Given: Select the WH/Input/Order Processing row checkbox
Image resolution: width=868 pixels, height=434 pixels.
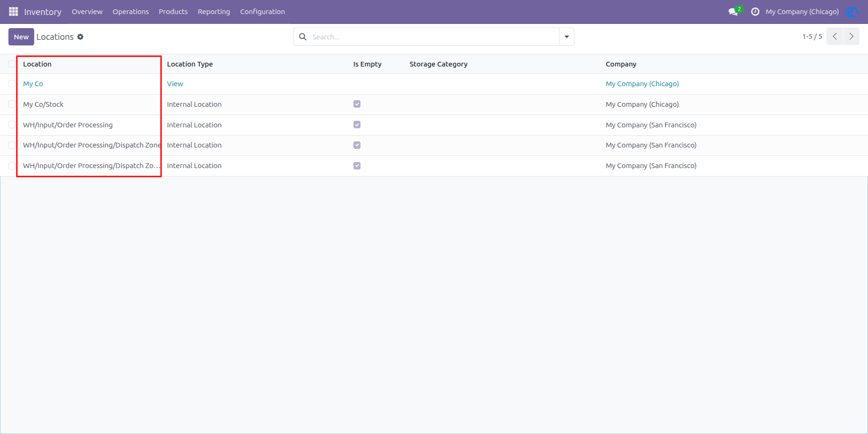Looking at the screenshot, I should [x=12, y=125].
